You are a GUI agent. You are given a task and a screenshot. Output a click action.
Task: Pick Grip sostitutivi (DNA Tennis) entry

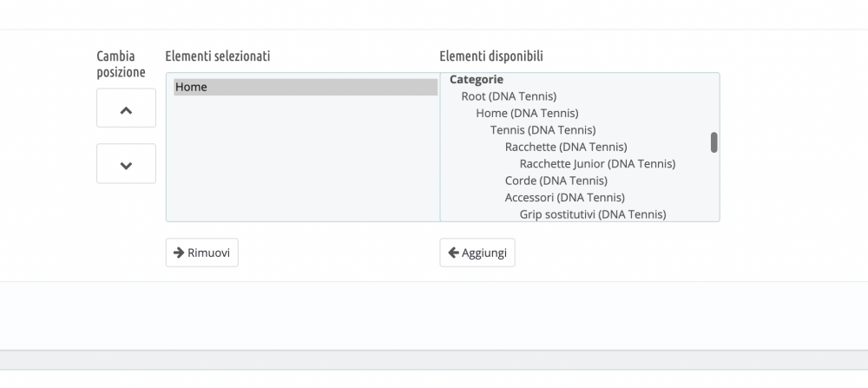(592, 214)
